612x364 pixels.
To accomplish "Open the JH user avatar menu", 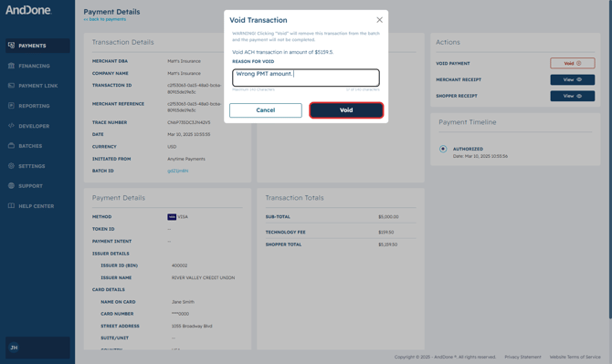I will 14,348.
